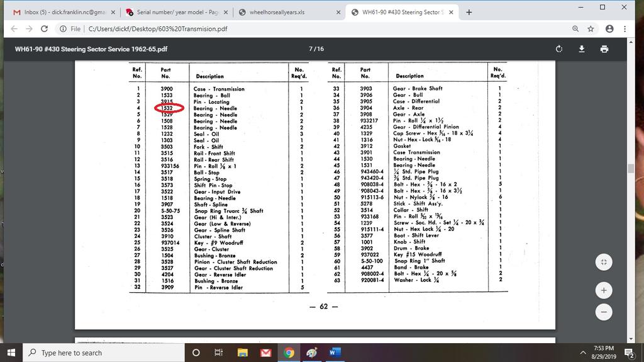Viewport: 644px width, 362px height.
Task: Download the PDF file
Action: pos(582,49)
